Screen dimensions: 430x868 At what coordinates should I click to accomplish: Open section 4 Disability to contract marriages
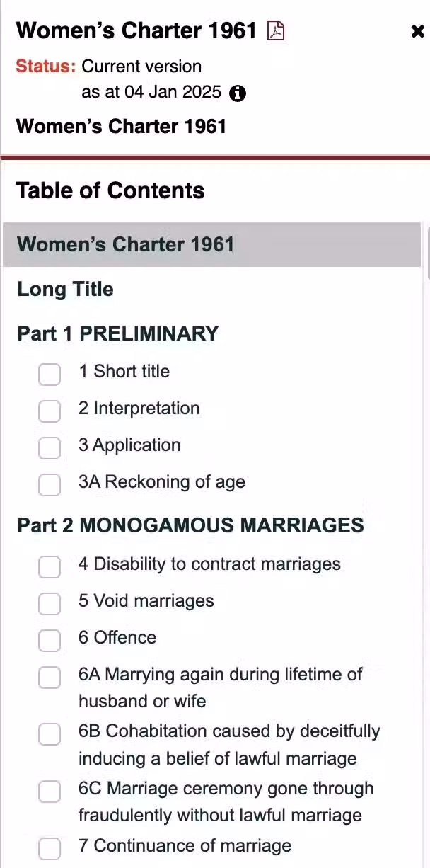[x=209, y=564]
